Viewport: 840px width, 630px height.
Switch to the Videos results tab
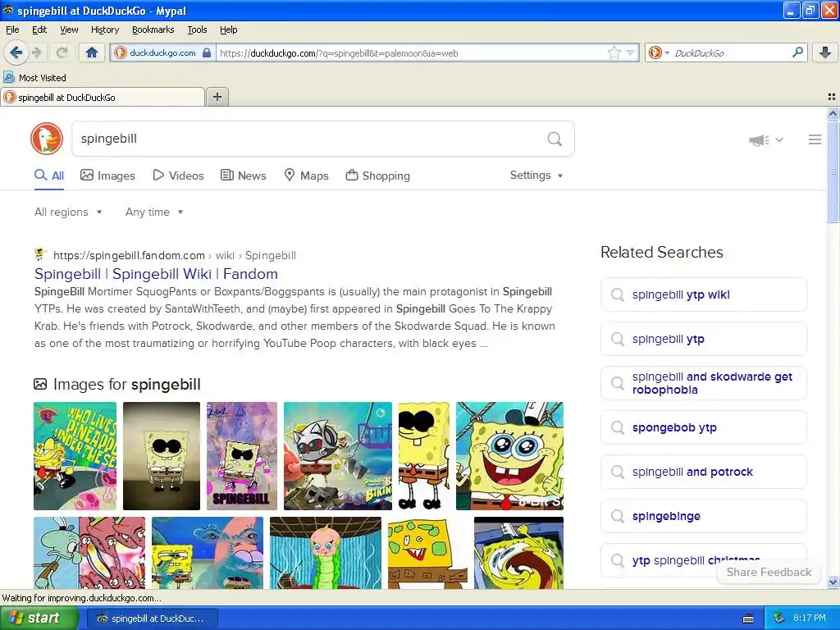coord(178,176)
